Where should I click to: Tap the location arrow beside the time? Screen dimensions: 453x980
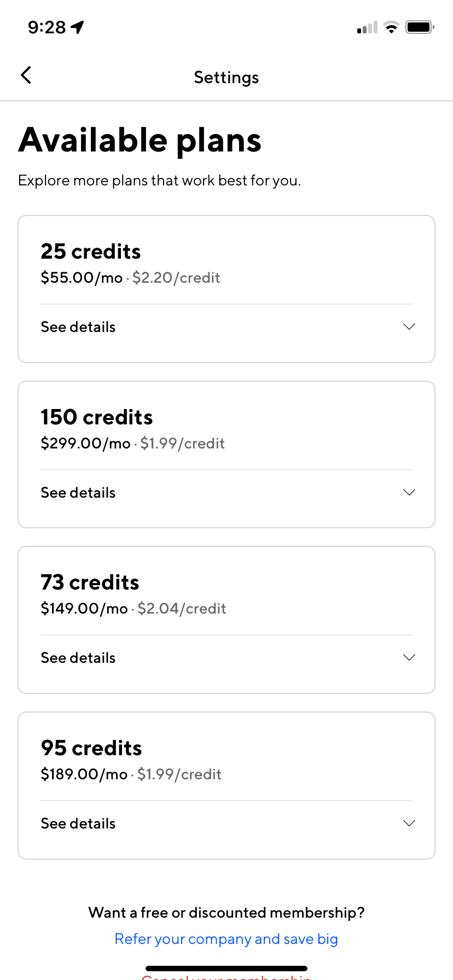click(x=78, y=27)
